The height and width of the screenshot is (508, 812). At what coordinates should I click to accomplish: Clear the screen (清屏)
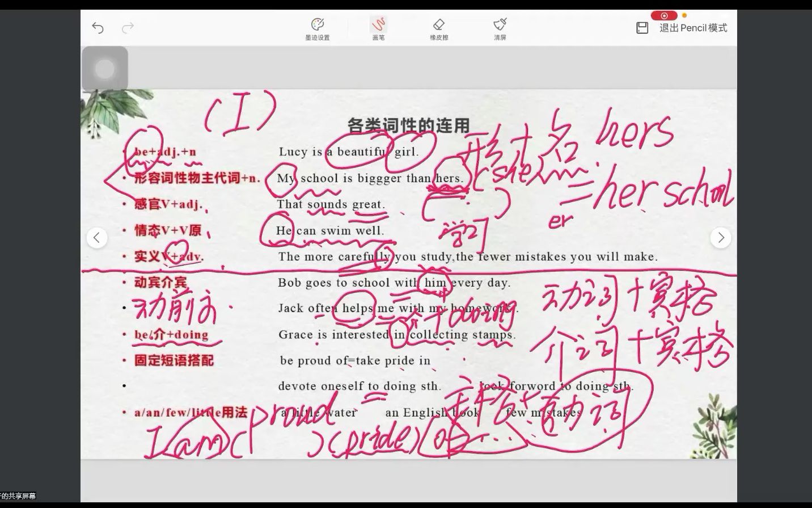tap(500, 29)
